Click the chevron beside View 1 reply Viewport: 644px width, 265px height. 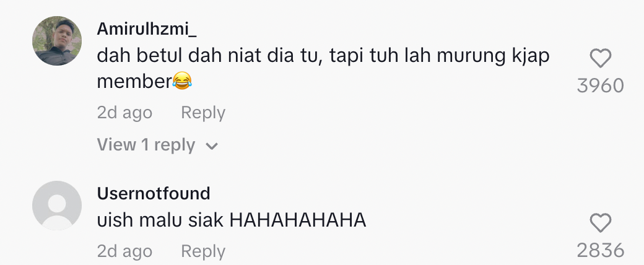pos(212,146)
